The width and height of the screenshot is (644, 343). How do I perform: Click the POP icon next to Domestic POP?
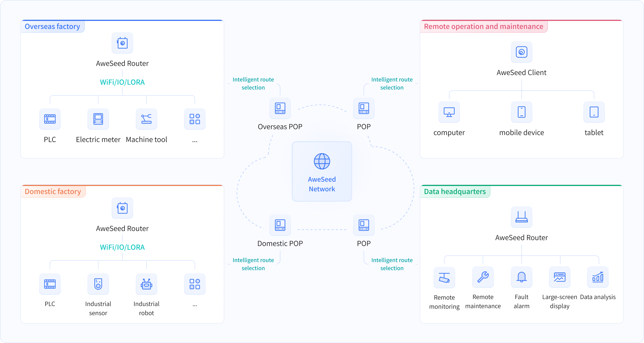tap(364, 225)
